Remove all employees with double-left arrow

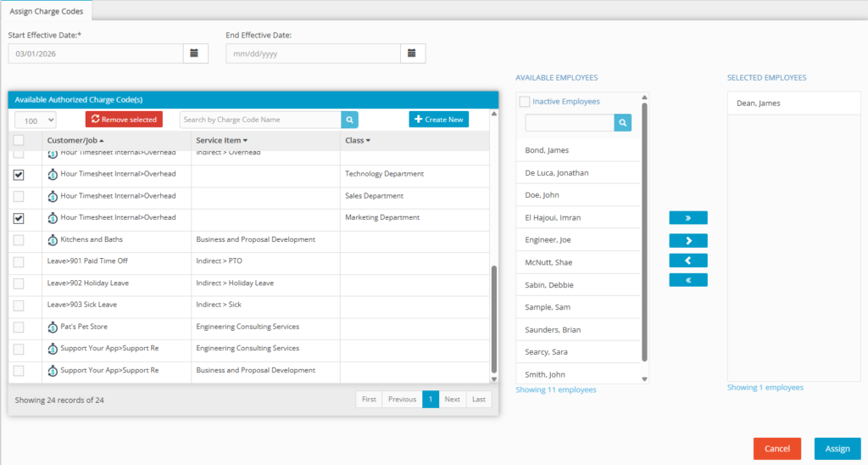coord(687,280)
